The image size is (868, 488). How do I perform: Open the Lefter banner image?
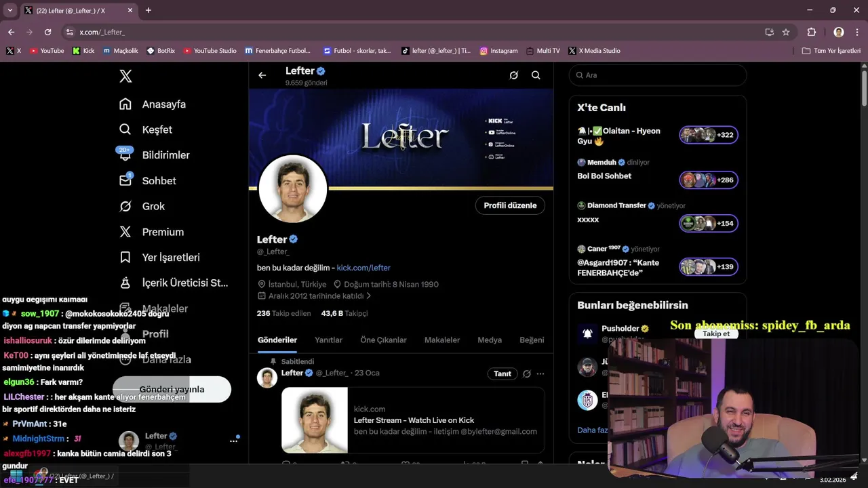point(401,138)
